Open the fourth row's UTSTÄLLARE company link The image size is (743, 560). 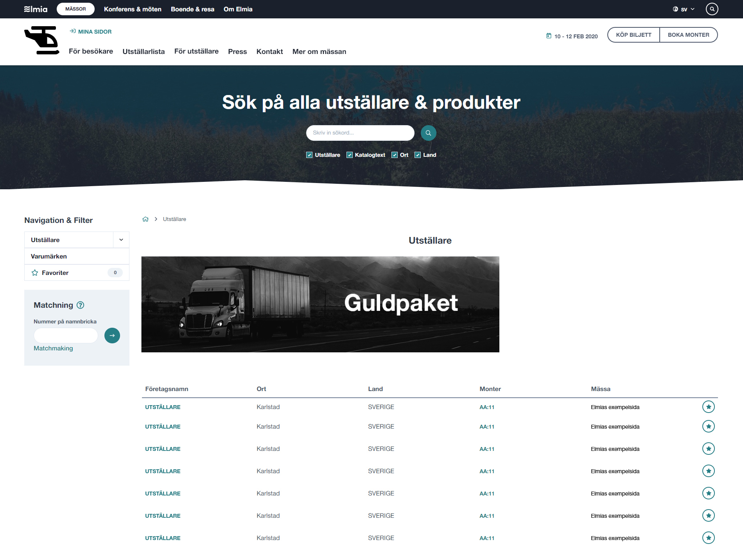coord(163,471)
